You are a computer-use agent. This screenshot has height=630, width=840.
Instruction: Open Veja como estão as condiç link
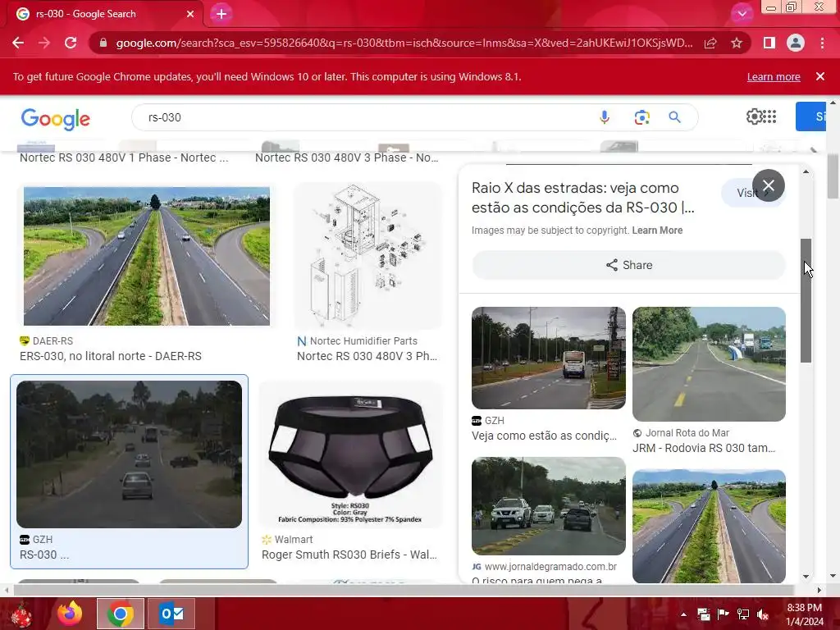(x=545, y=436)
